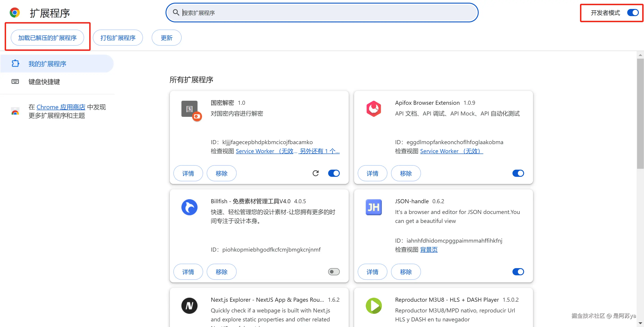Image resolution: width=644 pixels, height=327 pixels.
Task: Click the Reproductor M3U8 green play icon
Action: [374, 306]
